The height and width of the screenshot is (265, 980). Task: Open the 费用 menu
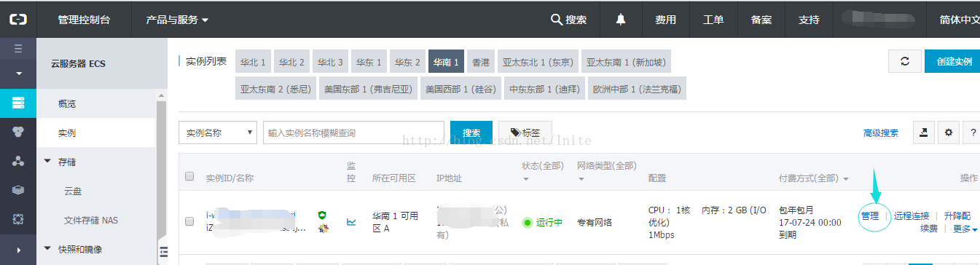pyautogui.click(x=665, y=20)
